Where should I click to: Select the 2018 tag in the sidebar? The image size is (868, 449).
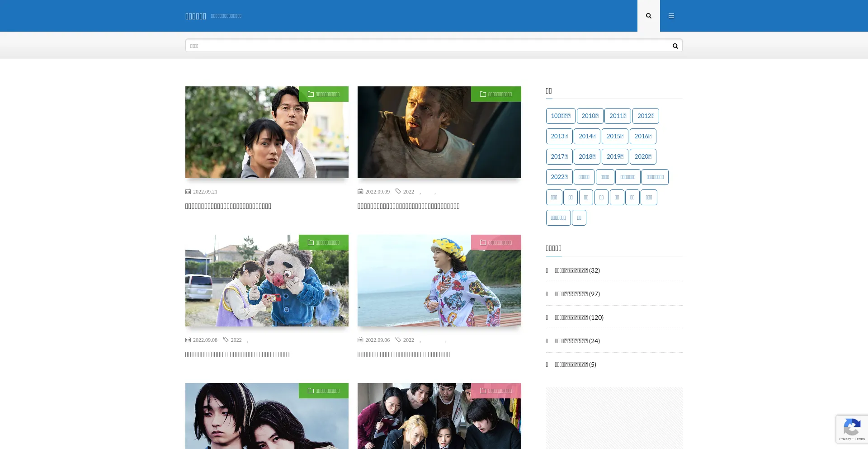[587, 157]
